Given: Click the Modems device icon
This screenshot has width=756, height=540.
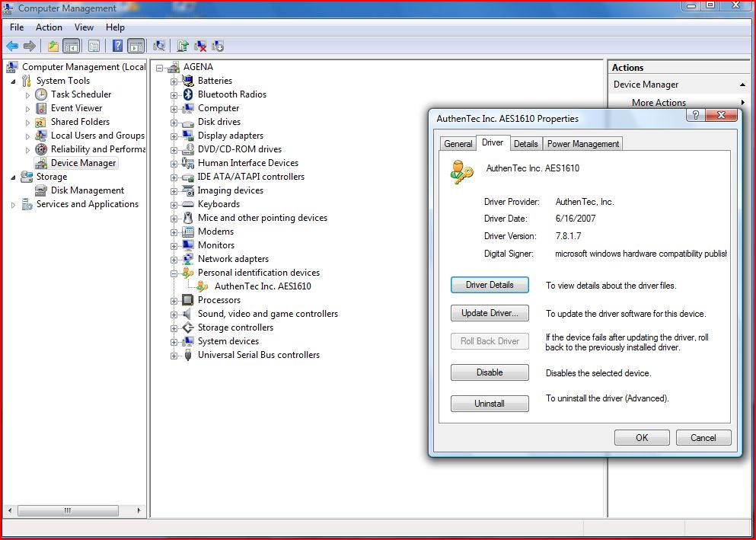Looking at the screenshot, I should 188,232.
